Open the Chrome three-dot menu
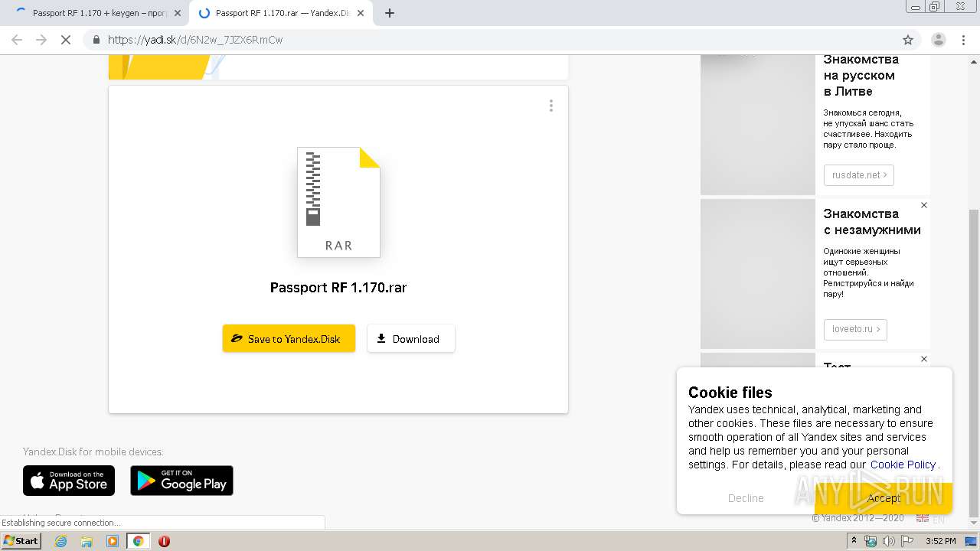 (963, 40)
